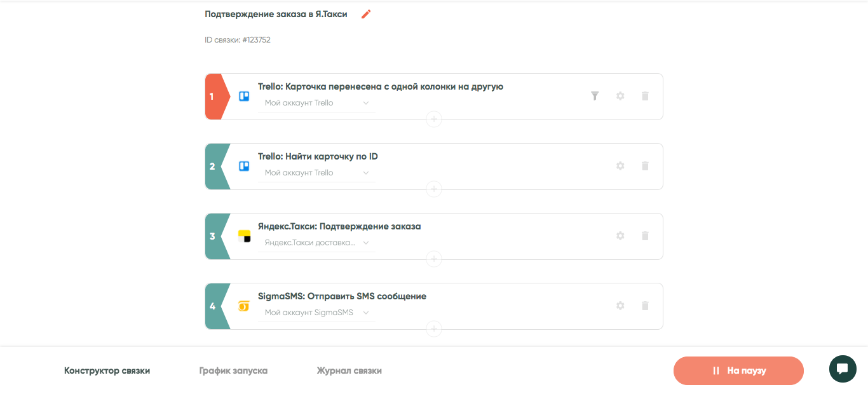Delete the Trello find card by ID step
868x394 pixels.
pos(645,166)
